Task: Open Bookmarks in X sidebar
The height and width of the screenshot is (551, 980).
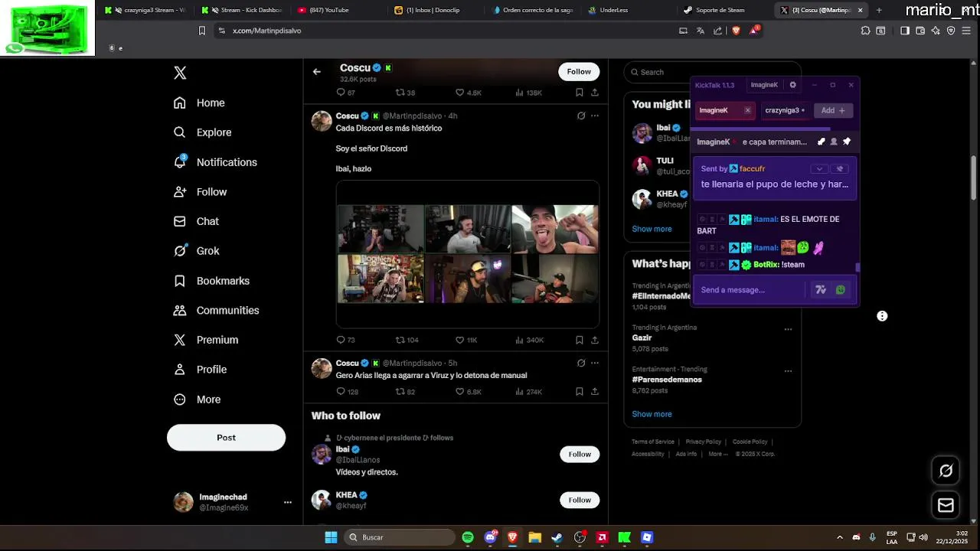Action: [x=212, y=281]
